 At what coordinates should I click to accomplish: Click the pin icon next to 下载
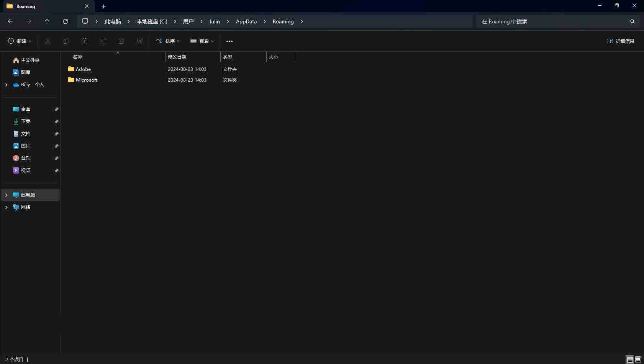tap(56, 121)
